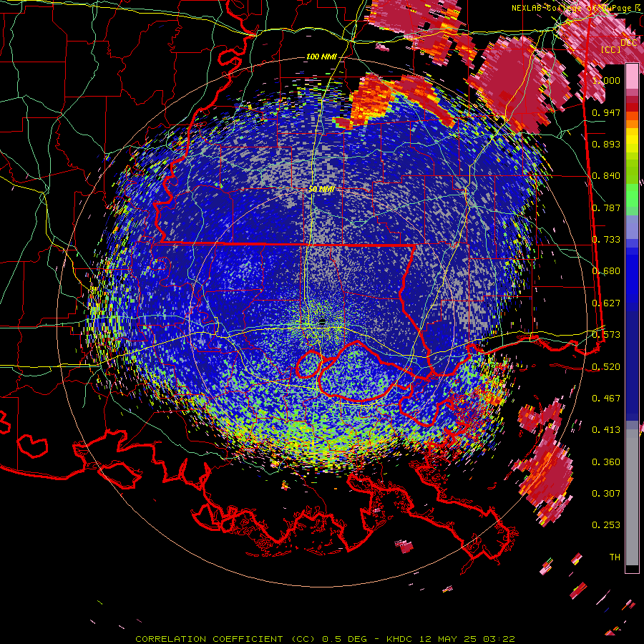644x644 pixels.
Task: Click the "100 NMI" range ring label
Action: pyautogui.click(x=321, y=57)
